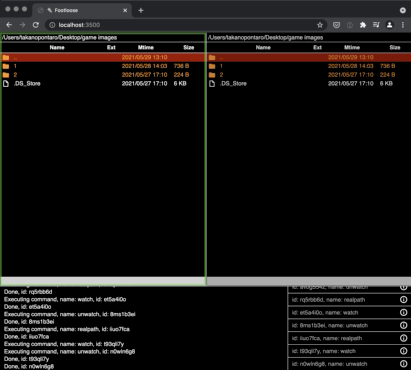Bookmark this page with the star icon
Image resolution: width=411 pixels, height=370 pixels.
click(x=320, y=25)
